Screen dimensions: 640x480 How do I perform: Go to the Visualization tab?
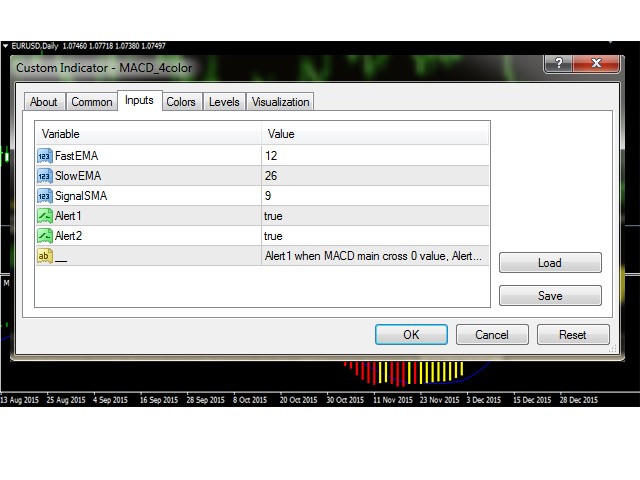pos(280,102)
